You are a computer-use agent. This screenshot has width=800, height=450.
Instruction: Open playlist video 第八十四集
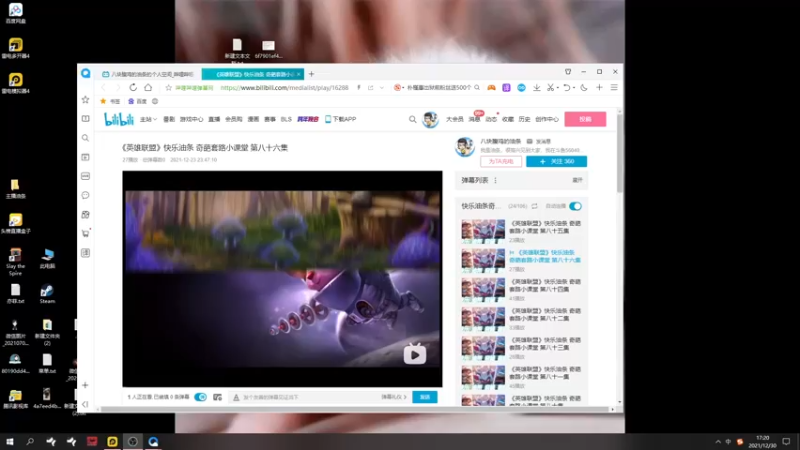point(521,289)
